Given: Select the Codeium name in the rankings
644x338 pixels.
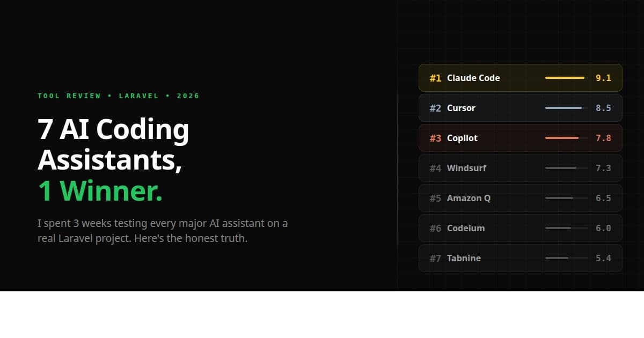Looking at the screenshot, I should point(465,228).
